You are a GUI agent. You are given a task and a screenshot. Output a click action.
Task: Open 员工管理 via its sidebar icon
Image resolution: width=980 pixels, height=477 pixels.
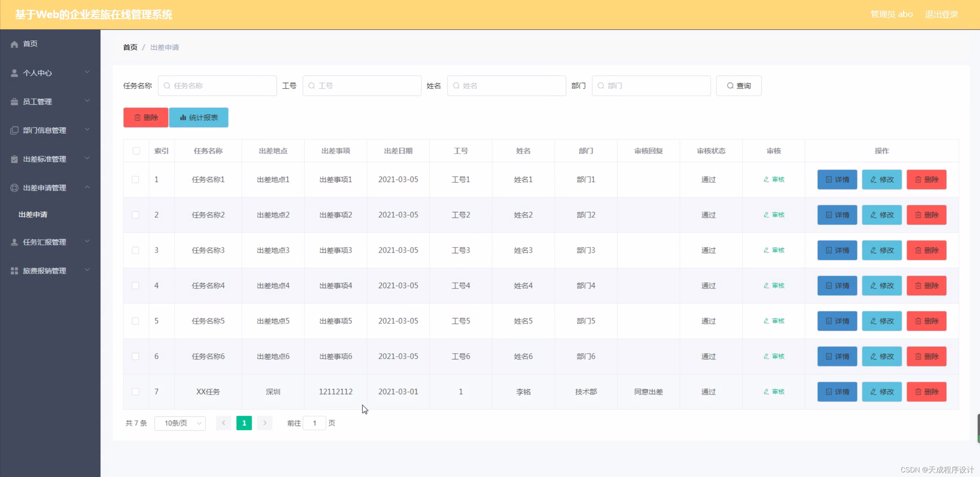(x=14, y=101)
